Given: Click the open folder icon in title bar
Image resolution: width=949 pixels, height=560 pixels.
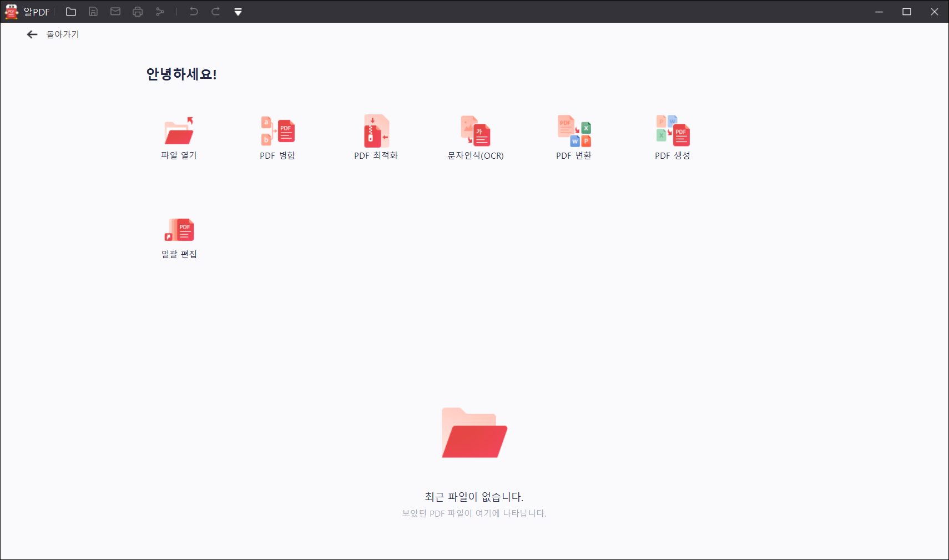Looking at the screenshot, I should [71, 12].
